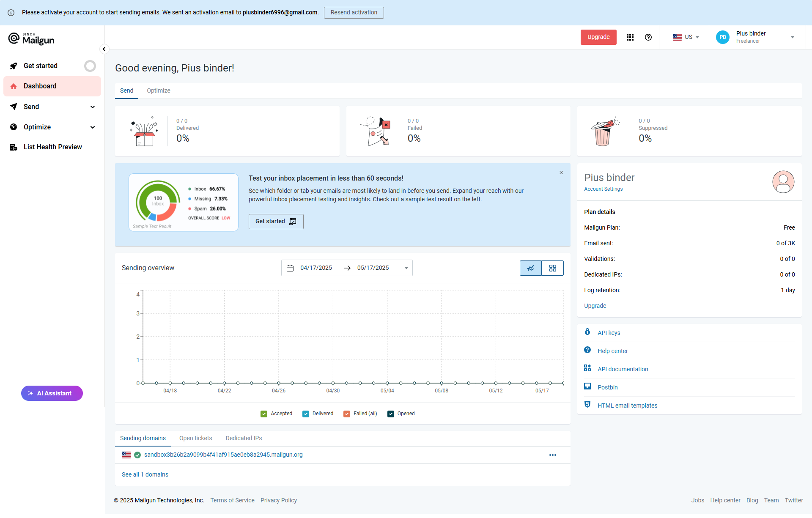Image resolution: width=812 pixels, height=518 pixels.
Task: Click the end date 05/17/2025
Action: click(373, 268)
